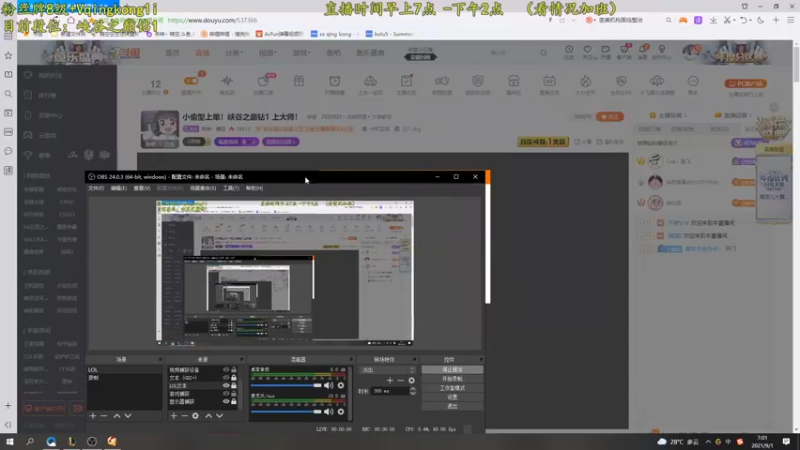Remove scene transition with the minus icon
Screen dimensions: 800x450
click(401, 380)
